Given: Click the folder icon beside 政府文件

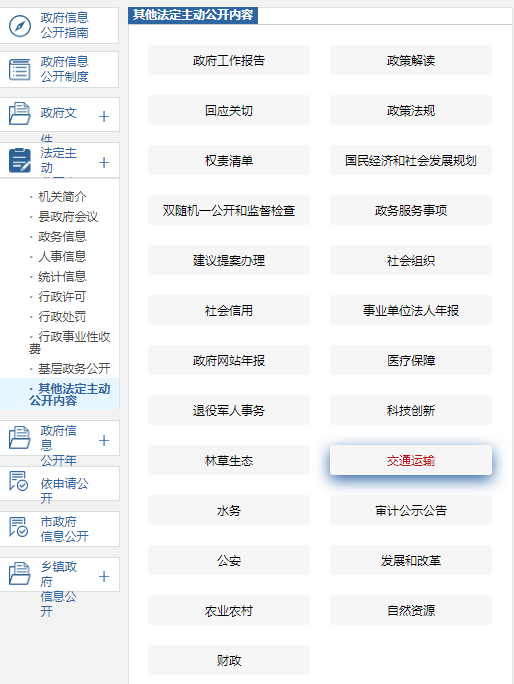Looking at the screenshot, I should [x=20, y=113].
